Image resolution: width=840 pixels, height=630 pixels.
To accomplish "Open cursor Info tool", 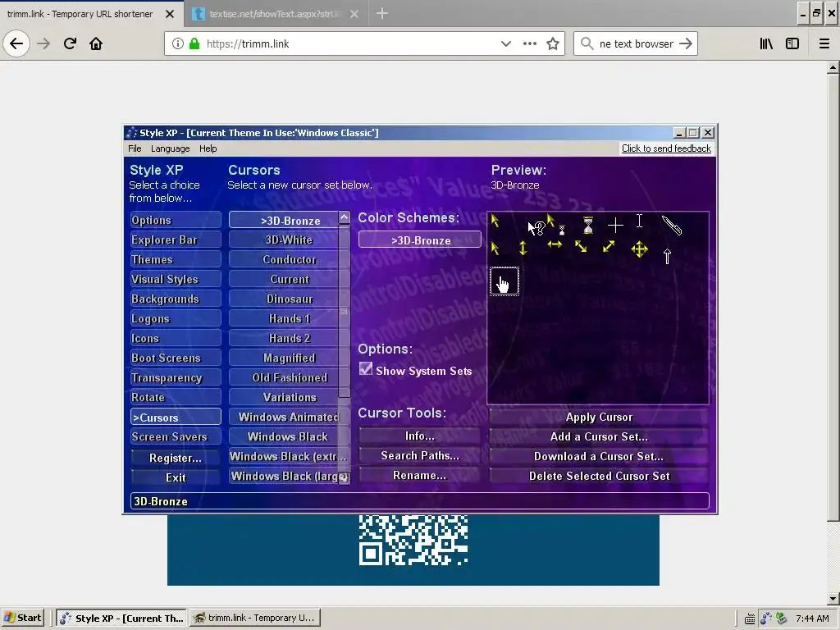I will (x=419, y=436).
